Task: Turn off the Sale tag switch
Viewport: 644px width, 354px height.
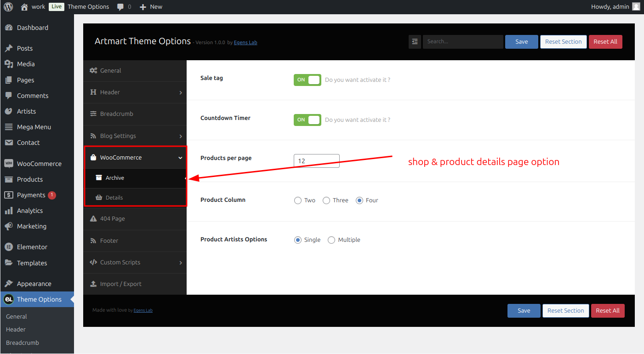Action: pos(308,80)
